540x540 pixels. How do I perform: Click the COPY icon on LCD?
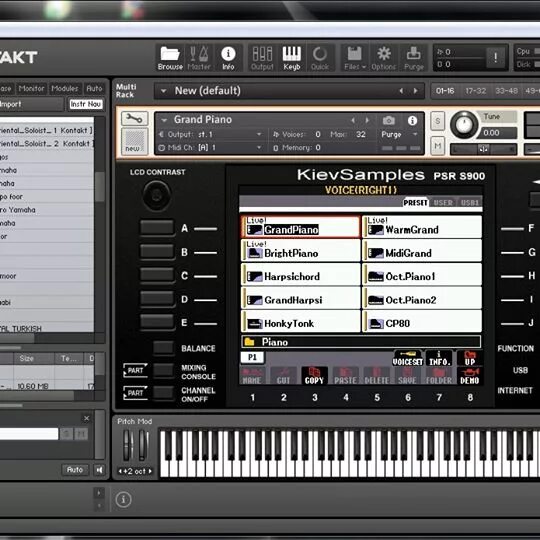(x=314, y=376)
